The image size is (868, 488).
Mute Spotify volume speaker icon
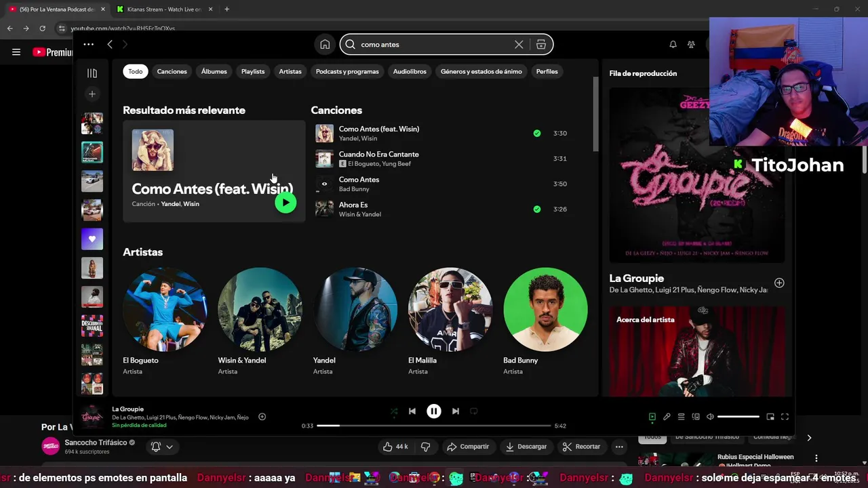tap(710, 417)
